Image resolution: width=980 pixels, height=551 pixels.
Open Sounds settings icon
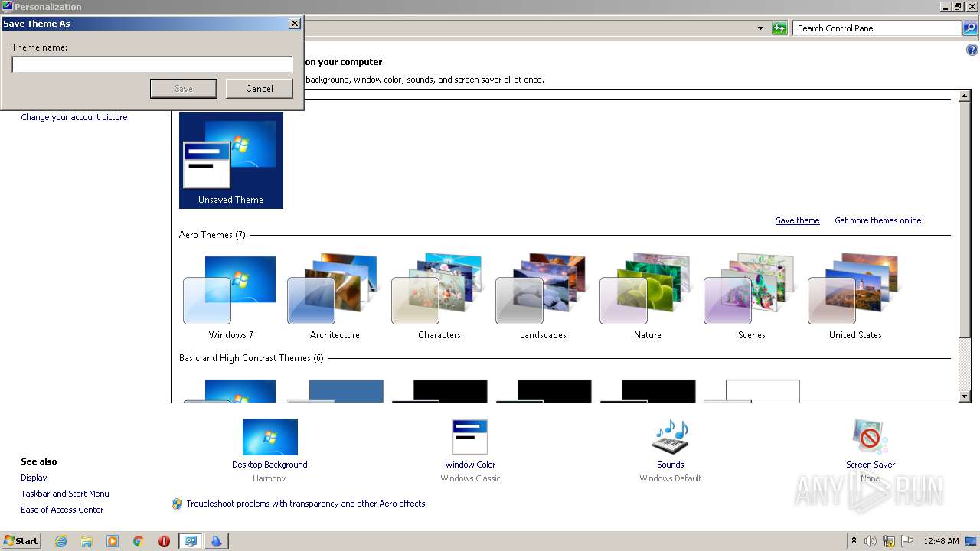click(x=670, y=437)
